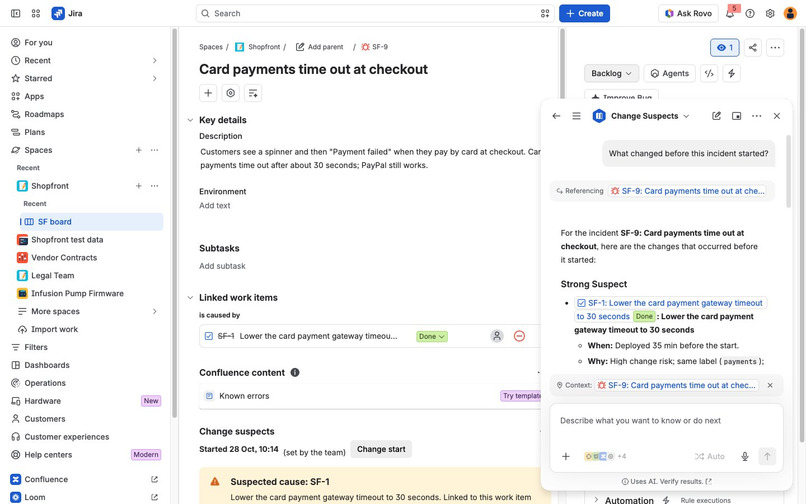Change SF-1 status via Done dropdown
The image size is (806, 504).
432,336
